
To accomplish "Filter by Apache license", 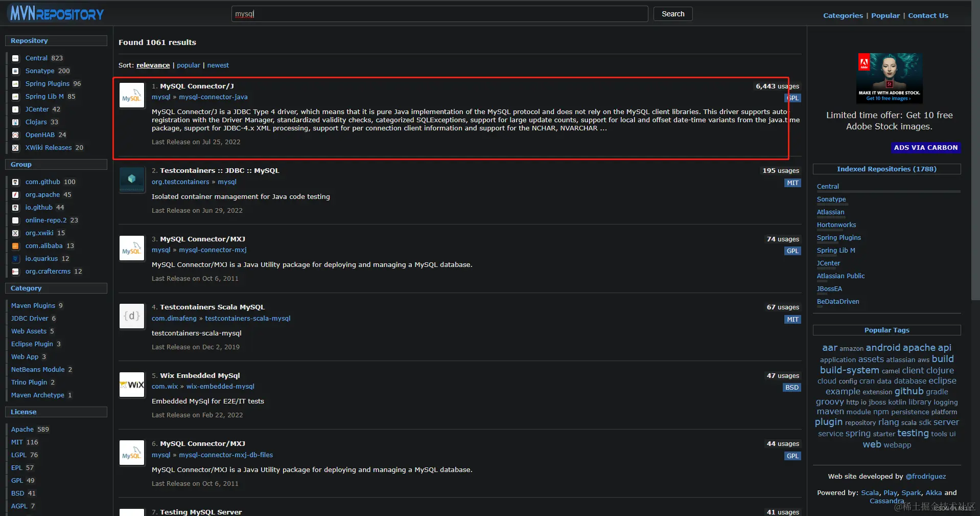I will pyautogui.click(x=22, y=430).
